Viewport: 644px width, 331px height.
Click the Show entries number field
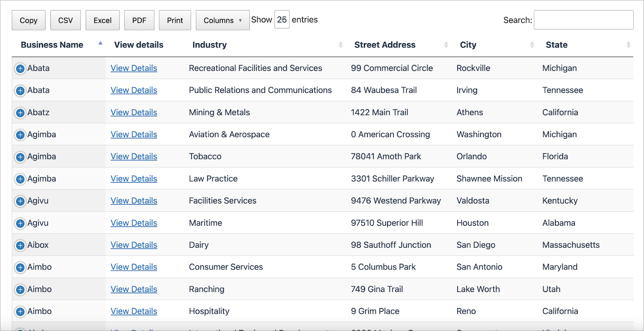pos(282,20)
